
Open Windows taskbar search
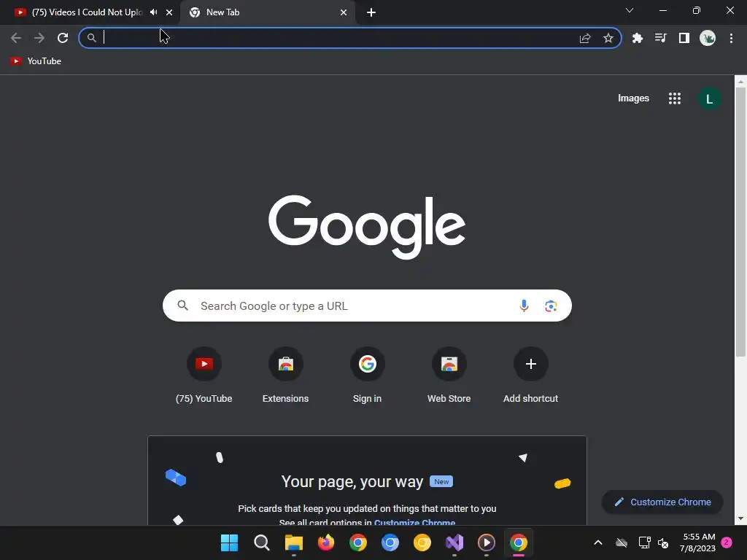pyautogui.click(x=262, y=542)
